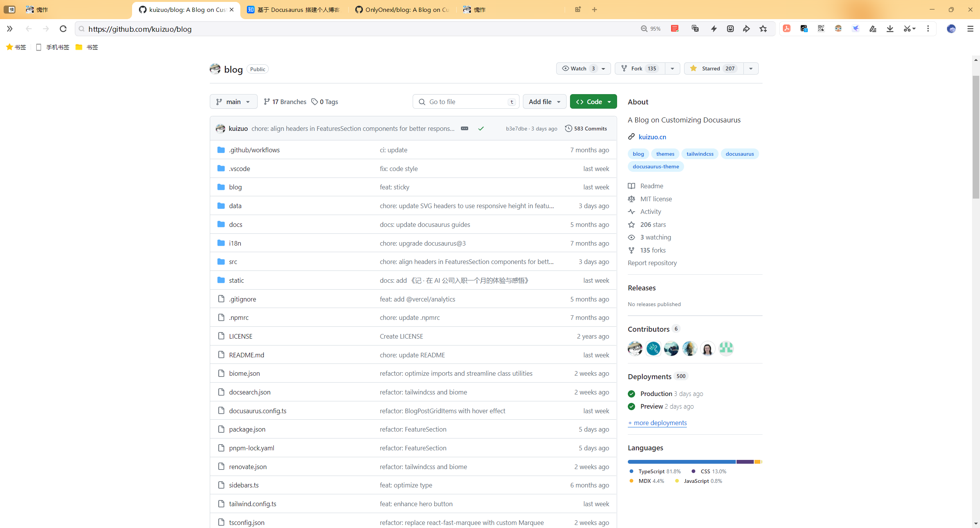This screenshot has width=980, height=528.
Task: View the 0 Tags link
Action: tap(325, 102)
